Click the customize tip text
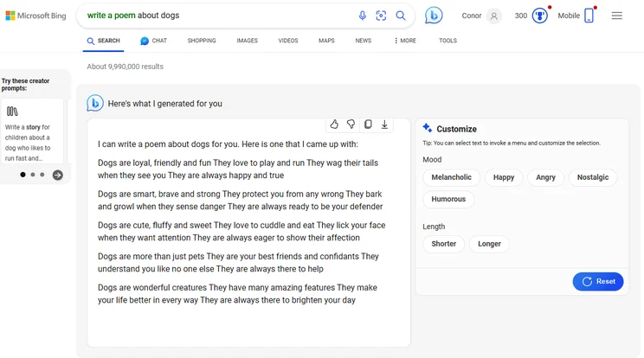This screenshot has height=358, width=644. pos(512,144)
